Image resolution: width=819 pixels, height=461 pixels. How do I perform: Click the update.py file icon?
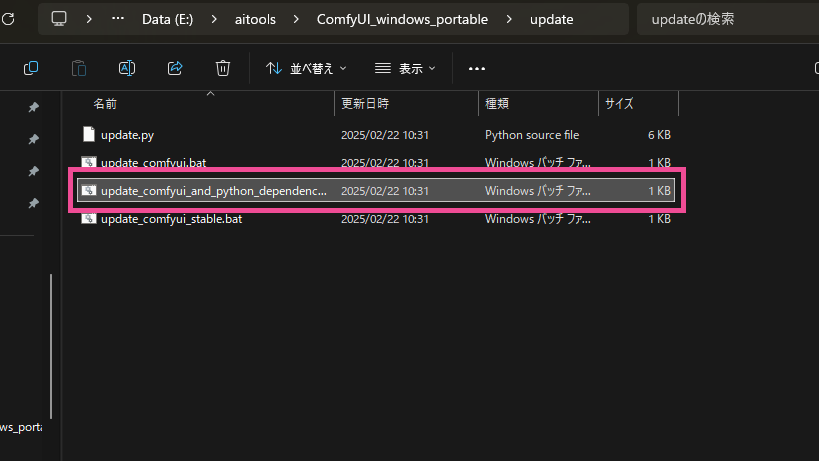click(x=89, y=134)
